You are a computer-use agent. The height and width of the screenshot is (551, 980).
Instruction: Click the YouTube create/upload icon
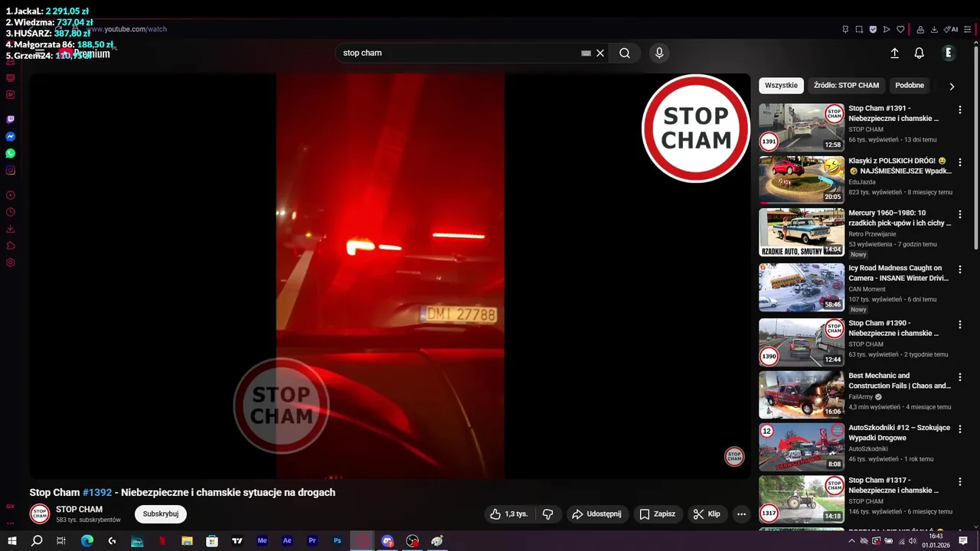pyautogui.click(x=894, y=53)
